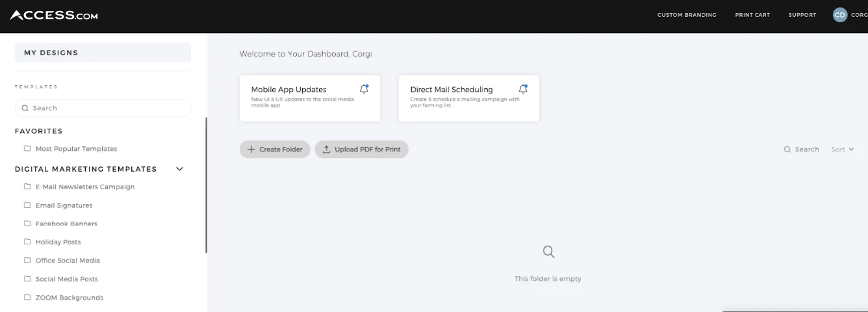Open the CD user avatar
The width and height of the screenshot is (868, 312).
(840, 15)
